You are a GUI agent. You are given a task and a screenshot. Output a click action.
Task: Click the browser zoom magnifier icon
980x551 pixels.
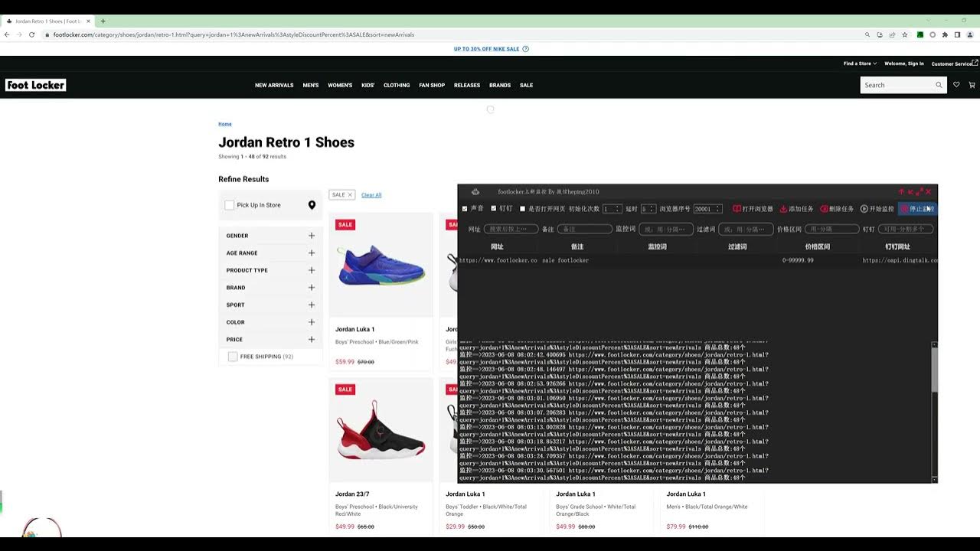pos(867,34)
